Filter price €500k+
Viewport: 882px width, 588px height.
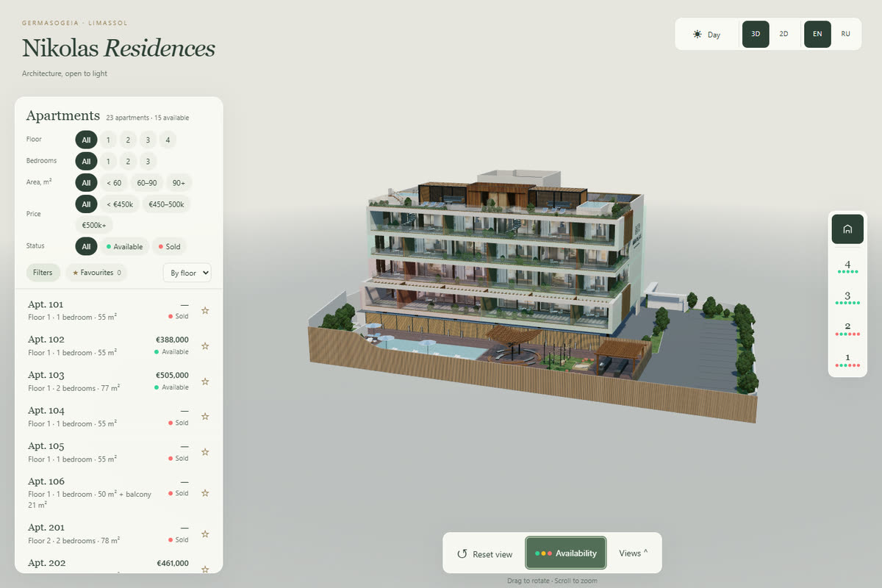[96, 225]
